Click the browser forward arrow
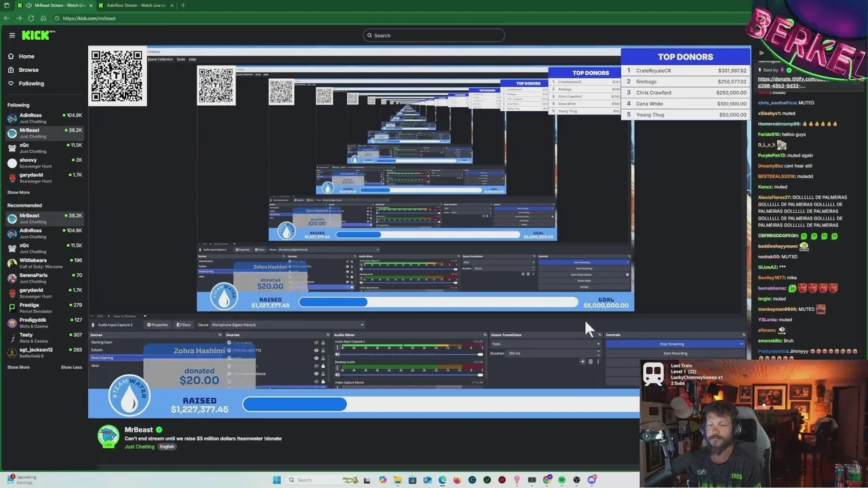Screen dimensions: 868x488 (x=19, y=18)
